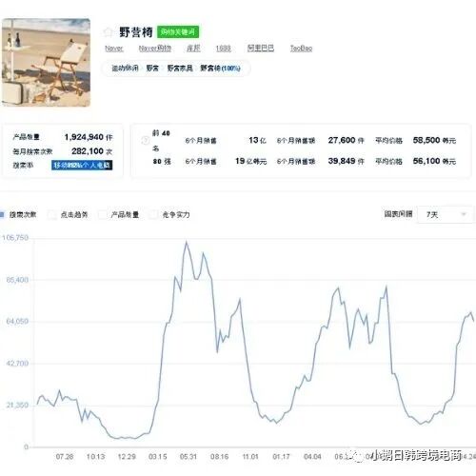This screenshot has height=476, width=476.
Task: Click the help icon beside 前40名
Action: (x=146, y=140)
